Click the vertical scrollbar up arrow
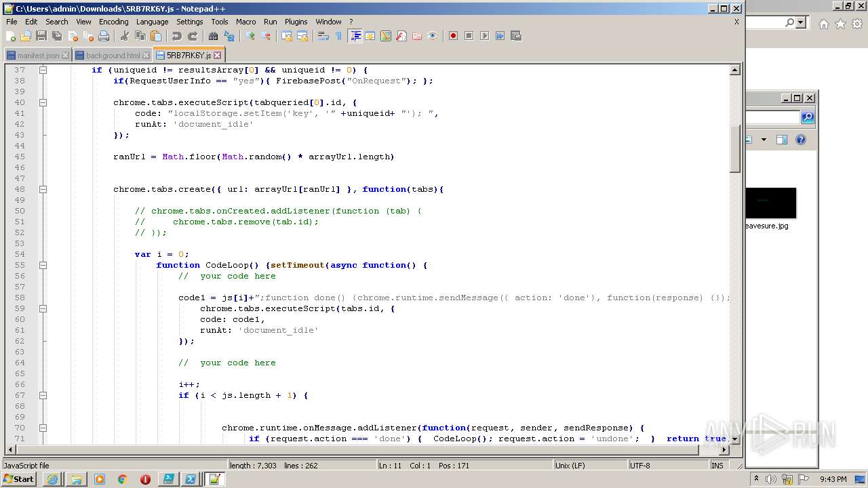868x488 pixels. tap(734, 70)
